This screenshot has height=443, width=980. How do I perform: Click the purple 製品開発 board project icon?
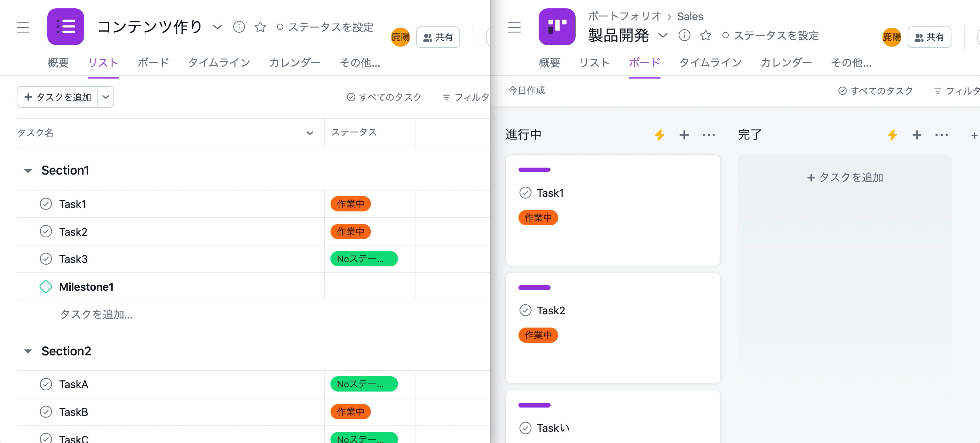556,27
